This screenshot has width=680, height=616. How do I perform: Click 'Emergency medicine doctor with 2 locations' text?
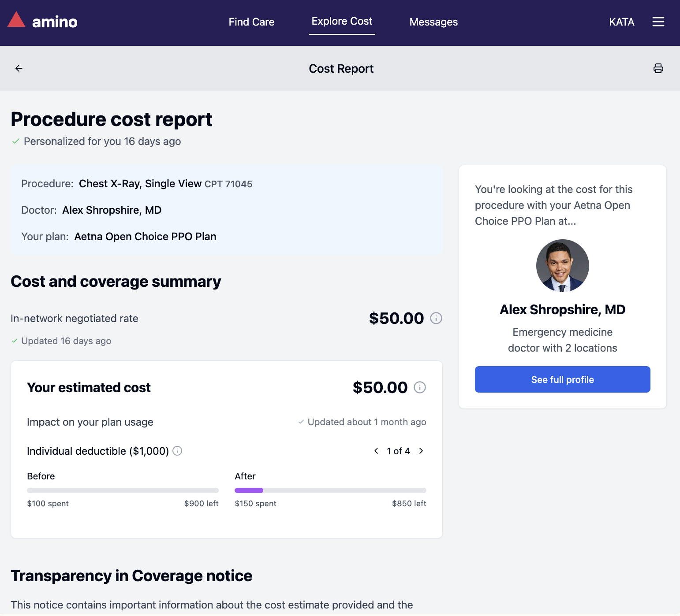point(562,340)
